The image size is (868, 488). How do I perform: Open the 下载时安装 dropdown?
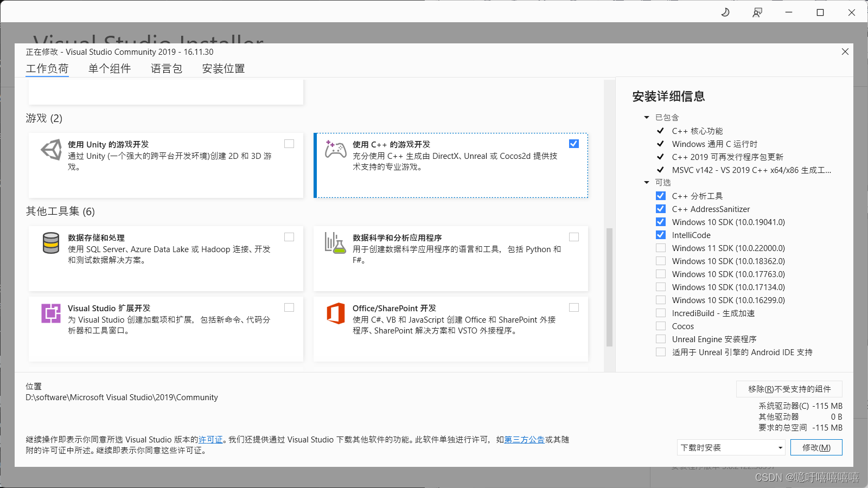(x=731, y=447)
